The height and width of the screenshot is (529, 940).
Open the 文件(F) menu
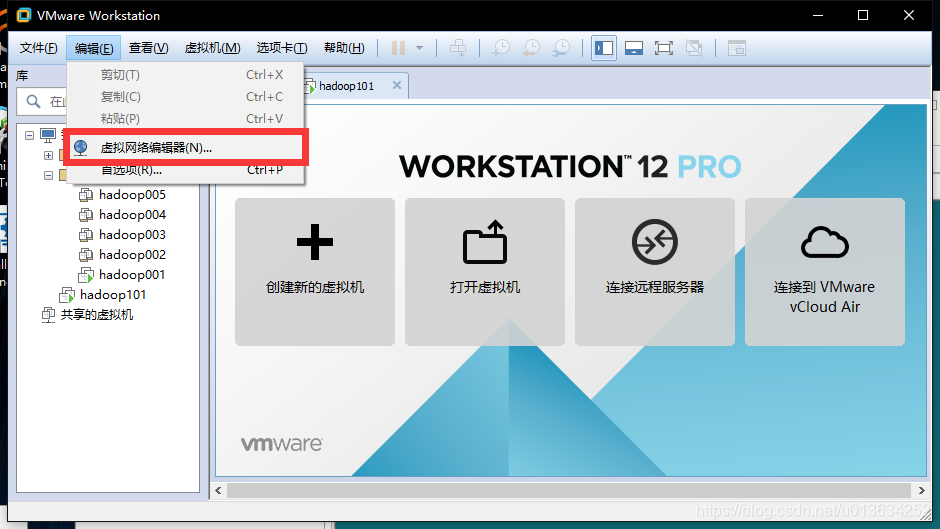pos(38,48)
